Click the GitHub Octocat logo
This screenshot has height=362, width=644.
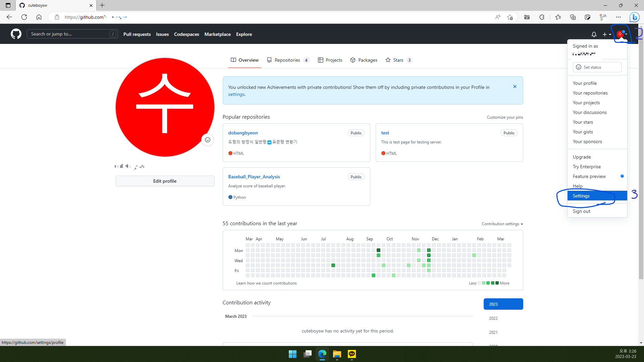coord(16,34)
